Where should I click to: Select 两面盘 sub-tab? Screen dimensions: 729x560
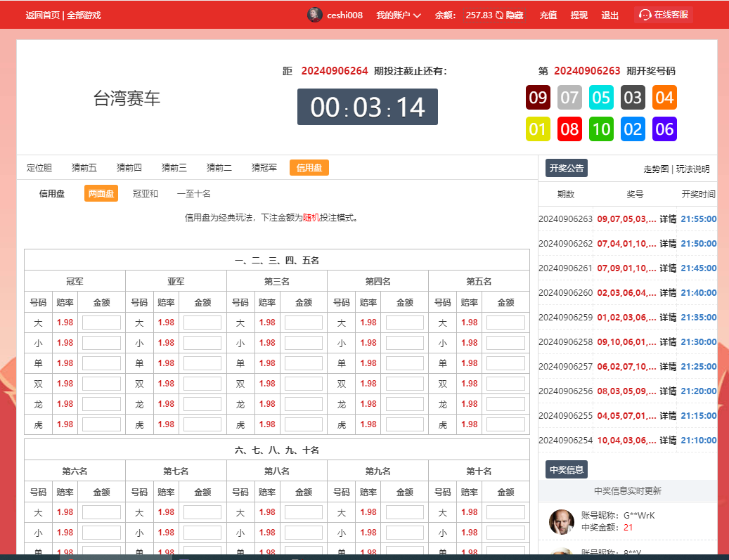tap(101, 193)
